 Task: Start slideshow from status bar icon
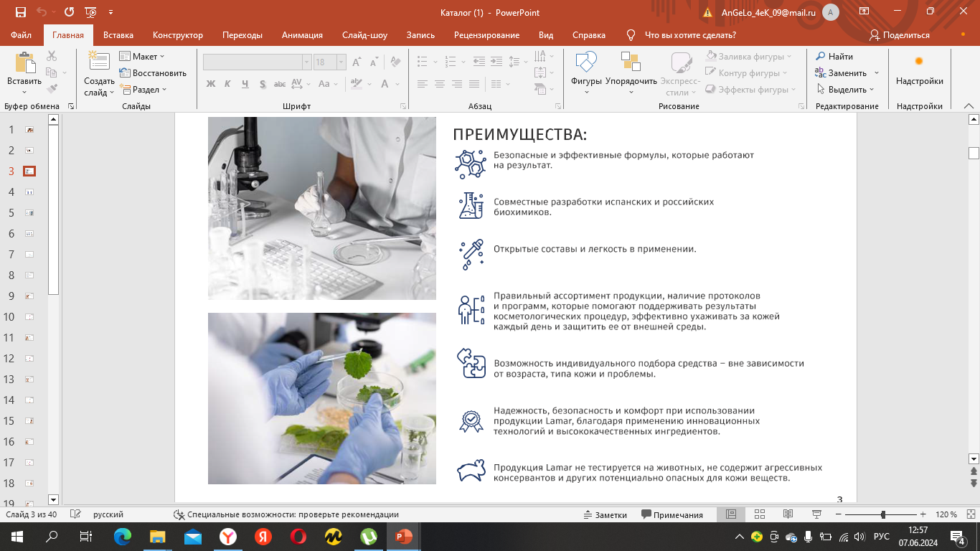click(x=816, y=514)
